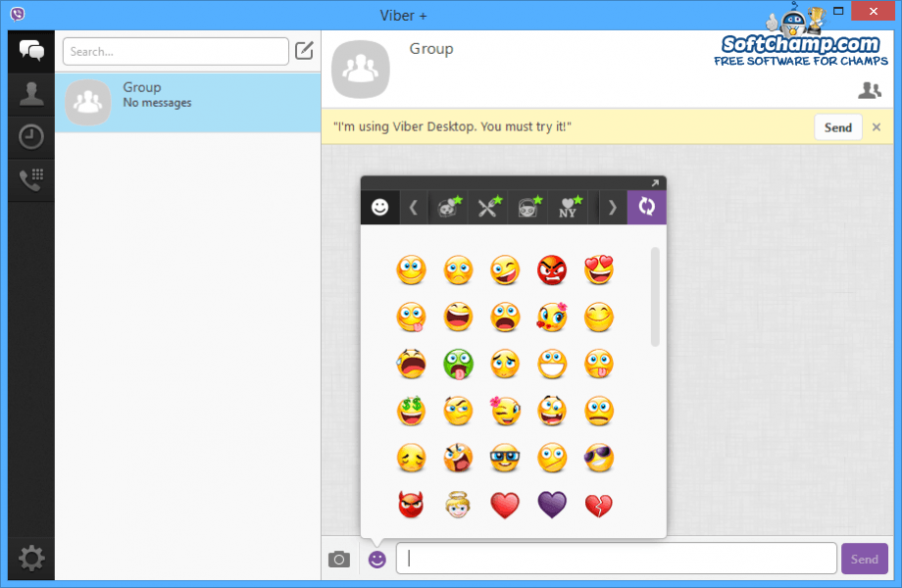
Task: Click the compose new message icon
Action: point(304,51)
